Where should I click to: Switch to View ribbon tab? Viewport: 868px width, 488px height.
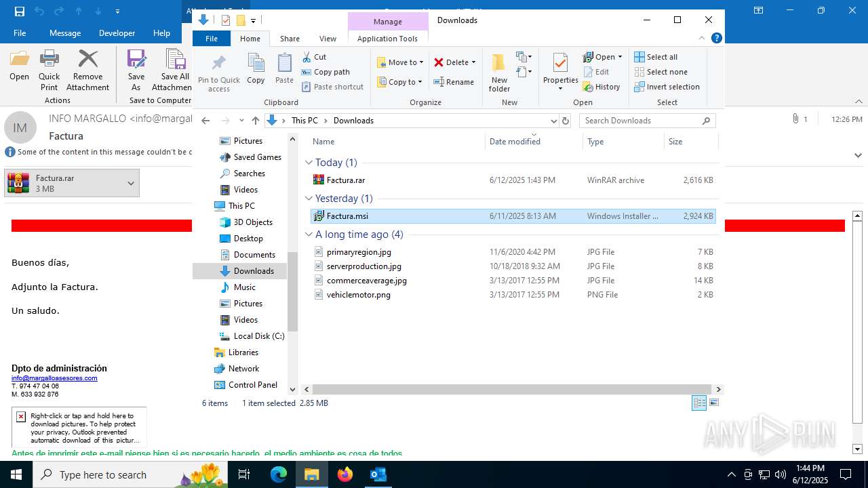tap(328, 39)
